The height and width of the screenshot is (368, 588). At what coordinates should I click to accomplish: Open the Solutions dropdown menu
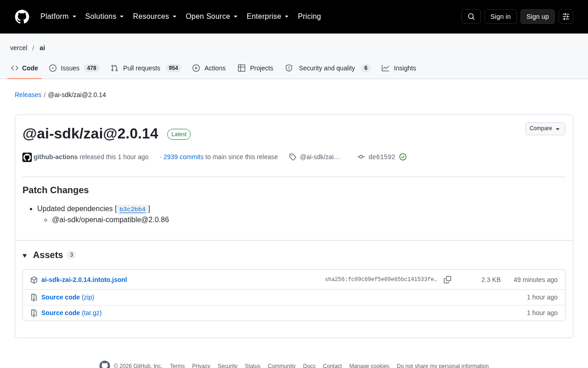[105, 17]
